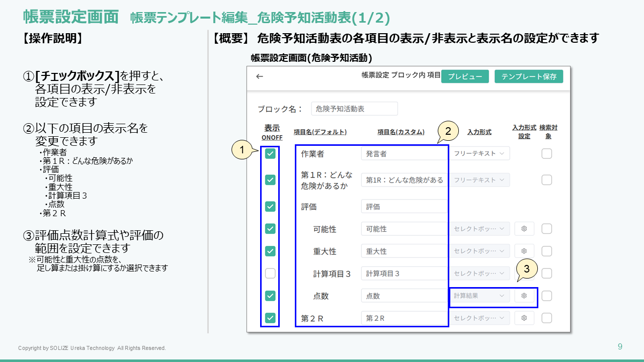Open gear settings for 可能性 row

tap(524, 229)
